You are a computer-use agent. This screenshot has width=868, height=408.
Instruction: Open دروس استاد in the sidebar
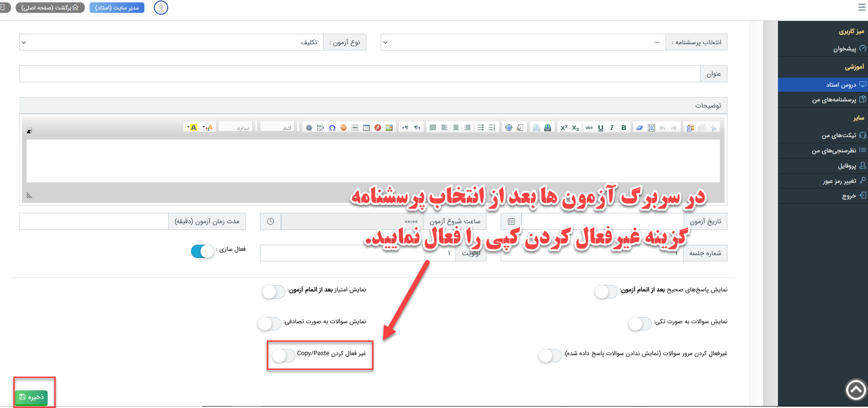[x=840, y=85]
